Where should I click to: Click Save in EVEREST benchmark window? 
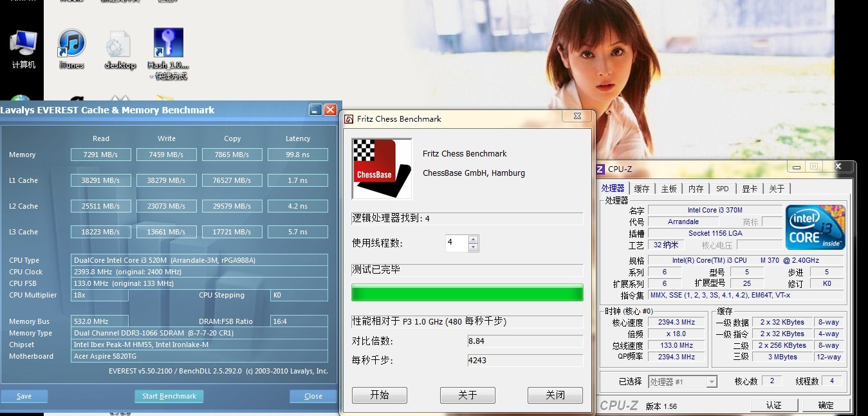click(24, 396)
